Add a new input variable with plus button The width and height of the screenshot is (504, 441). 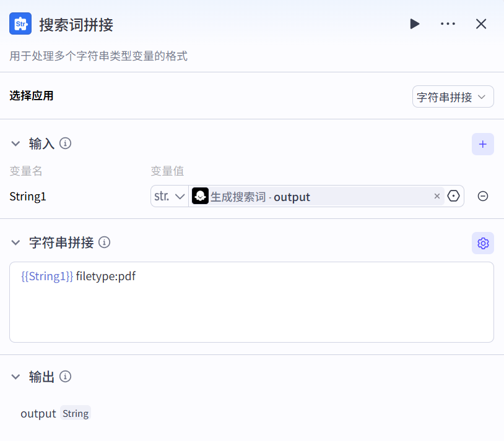[x=482, y=144]
